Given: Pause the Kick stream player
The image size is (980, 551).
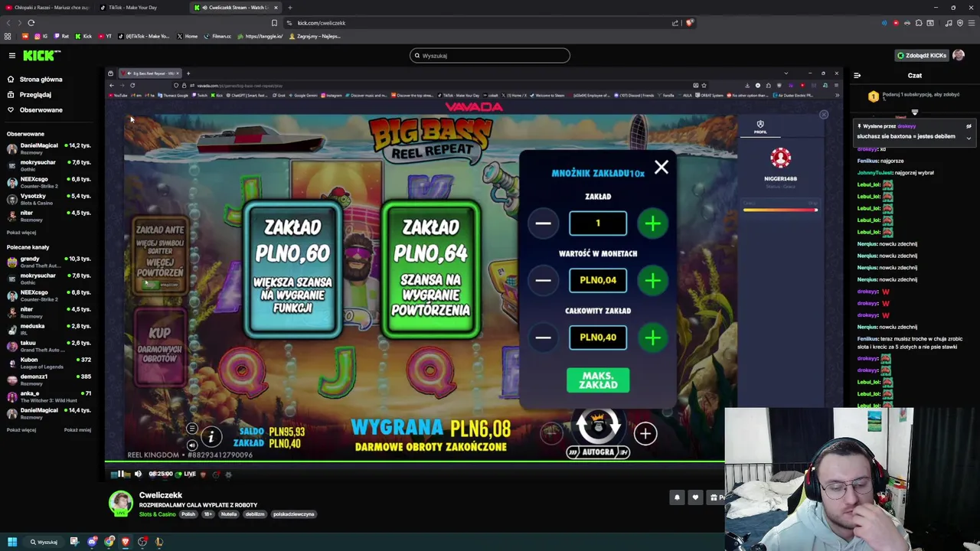Looking at the screenshot, I should click(120, 474).
